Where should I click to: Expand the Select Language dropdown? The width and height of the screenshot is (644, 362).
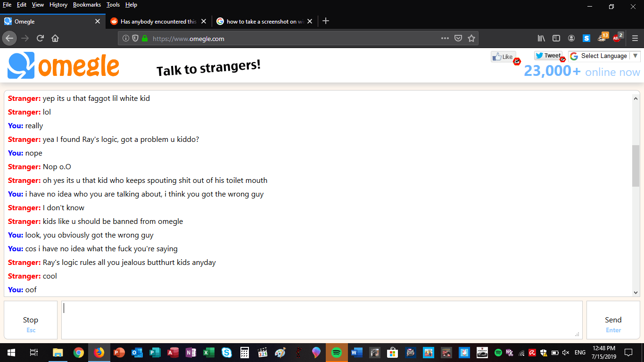(604, 56)
